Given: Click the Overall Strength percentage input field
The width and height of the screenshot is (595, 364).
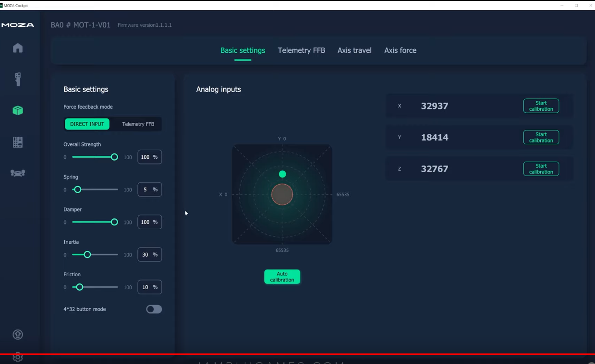Looking at the screenshot, I should pos(149,157).
